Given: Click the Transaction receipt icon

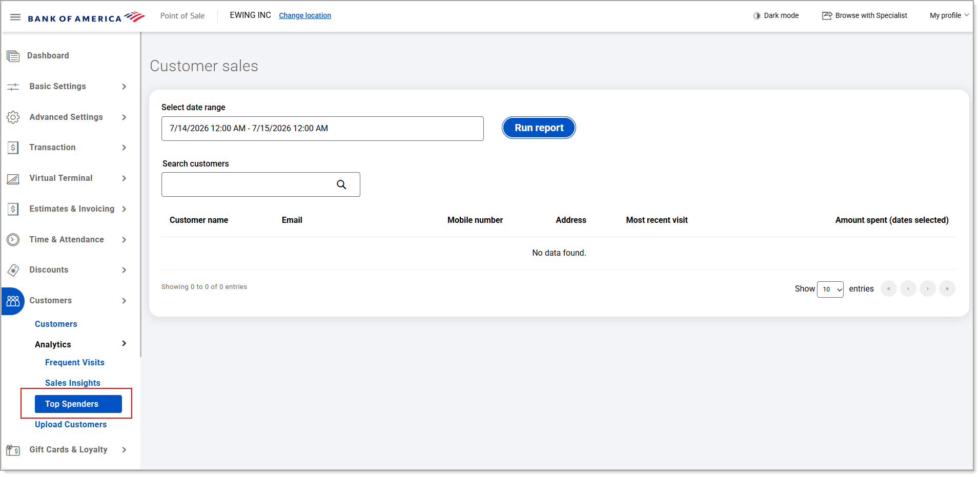Looking at the screenshot, I should [13, 148].
